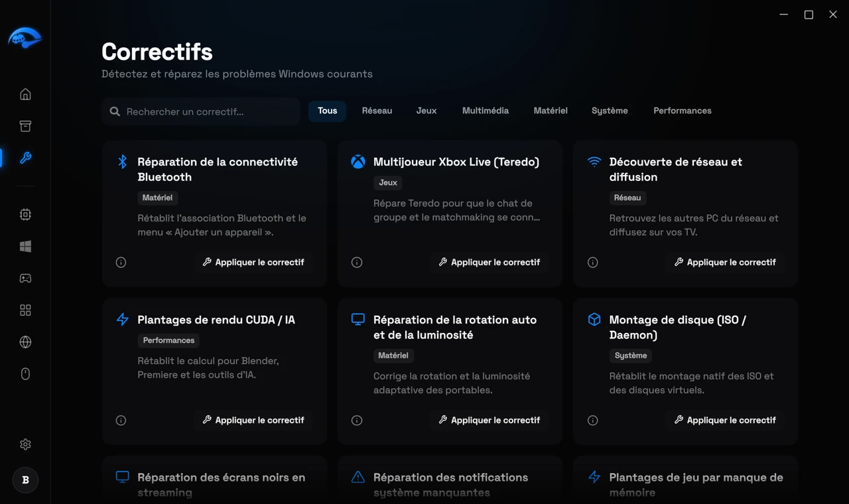Select the Tous filter tab
849x504 pixels.
[x=327, y=111]
